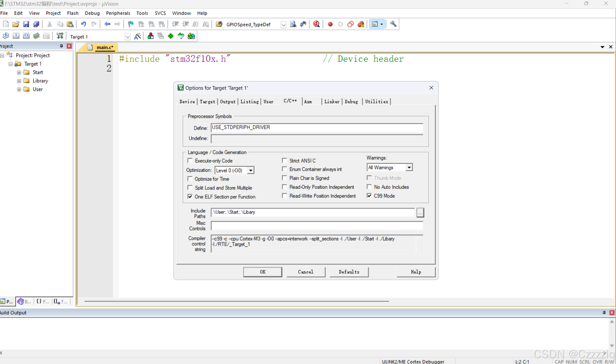616x364 pixels.
Task: Click the Configuration wrench icon
Action: coord(393,24)
